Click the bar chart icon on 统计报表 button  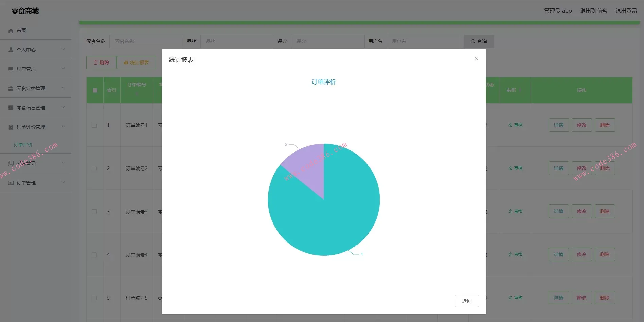[x=126, y=62]
